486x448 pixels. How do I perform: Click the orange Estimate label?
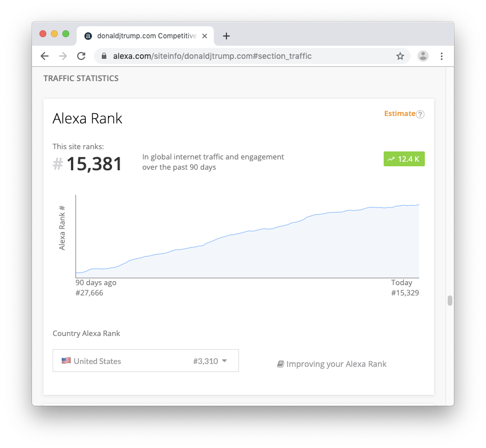400,114
